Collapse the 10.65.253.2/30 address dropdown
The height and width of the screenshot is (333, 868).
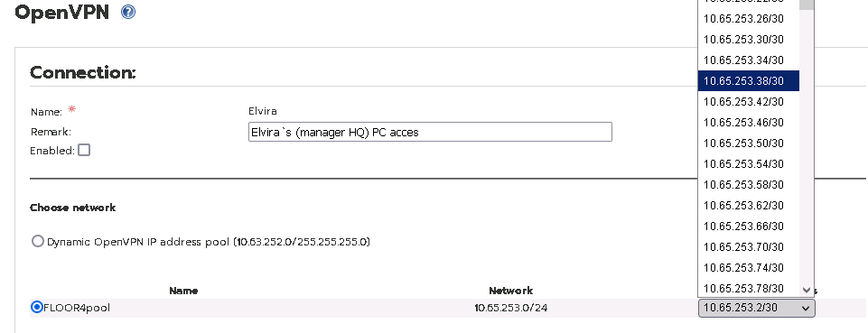757,308
